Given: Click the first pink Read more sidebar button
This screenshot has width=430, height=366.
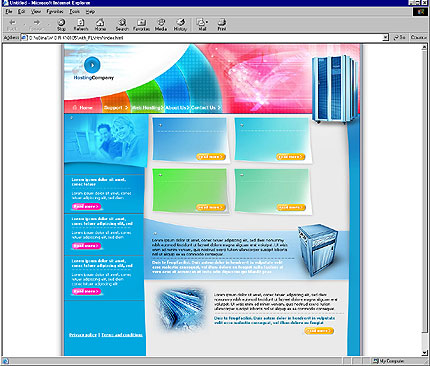Looking at the screenshot, I should (x=86, y=207).
